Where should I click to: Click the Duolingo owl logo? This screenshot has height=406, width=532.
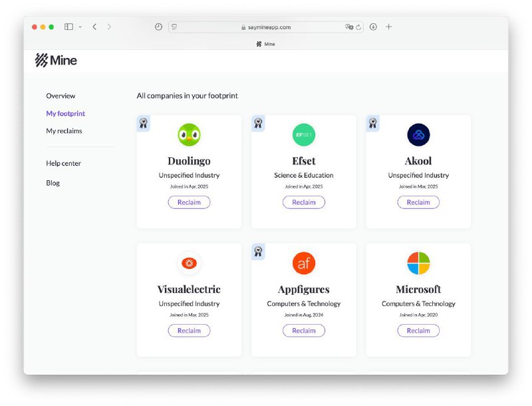[189, 135]
